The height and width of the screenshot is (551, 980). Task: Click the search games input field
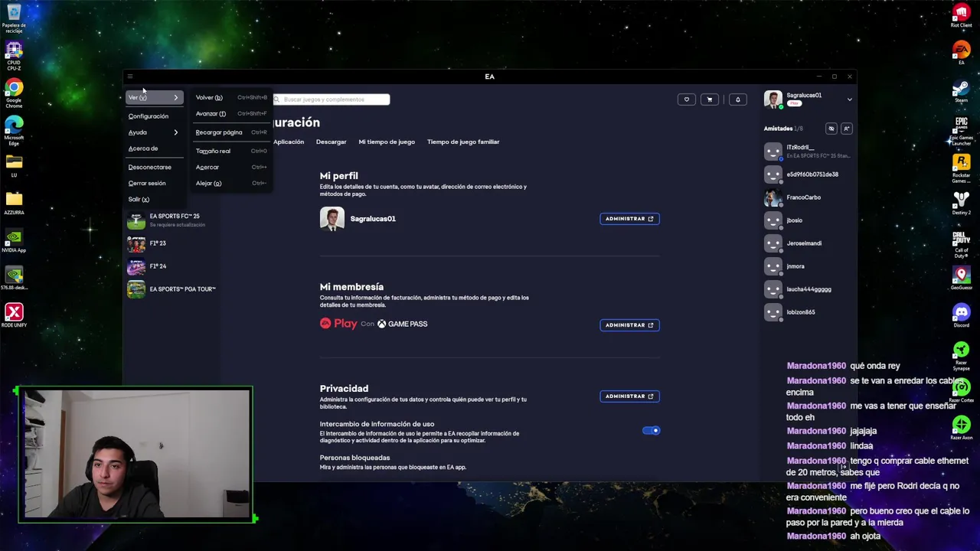tap(332, 99)
